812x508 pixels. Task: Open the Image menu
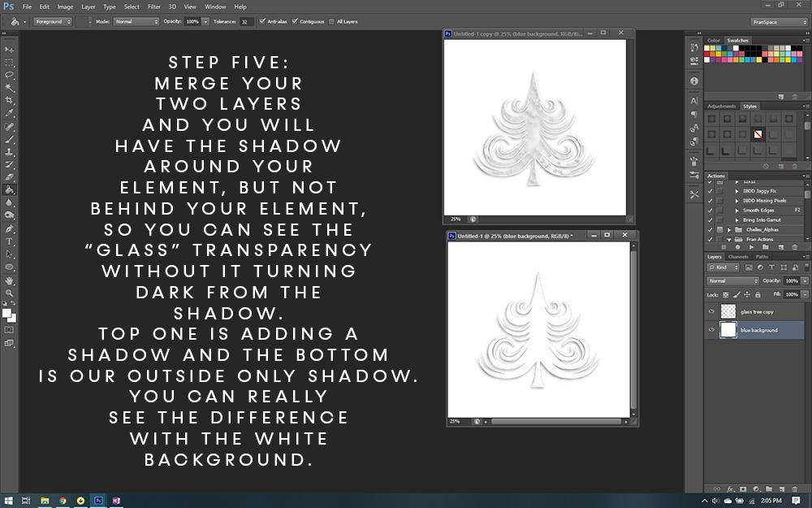pos(65,7)
